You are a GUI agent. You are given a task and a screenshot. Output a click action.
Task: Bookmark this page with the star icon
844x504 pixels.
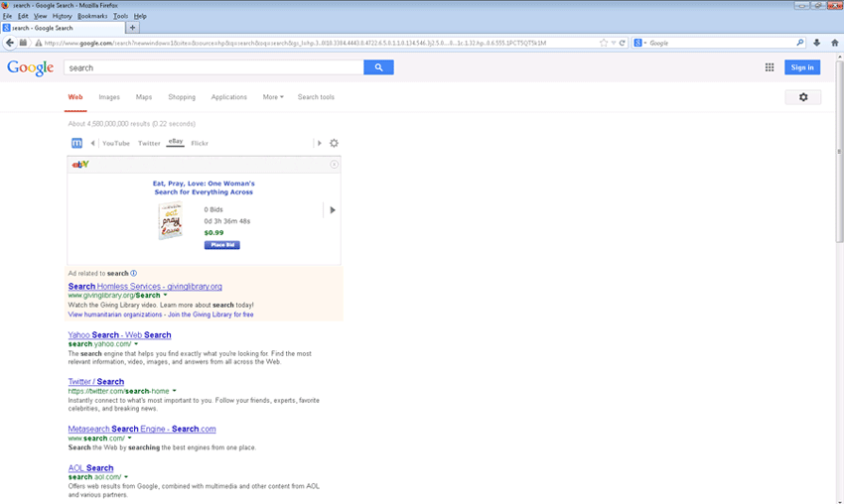pyautogui.click(x=603, y=43)
